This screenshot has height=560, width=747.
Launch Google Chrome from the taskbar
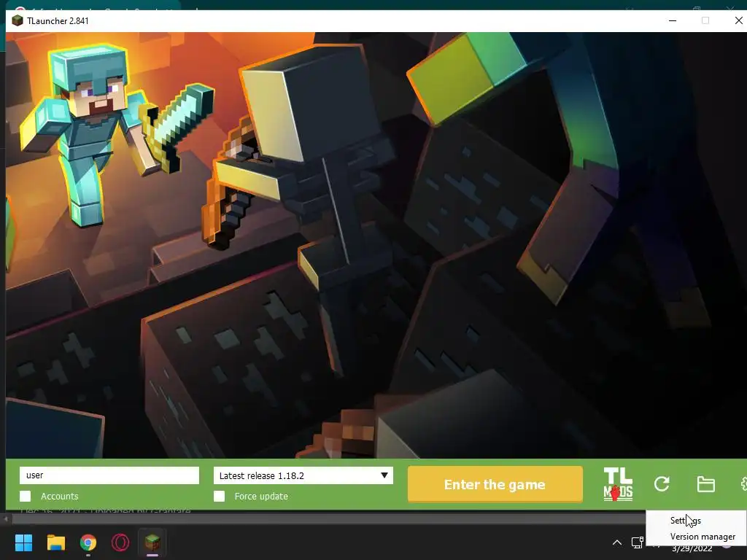tap(88, 542)
